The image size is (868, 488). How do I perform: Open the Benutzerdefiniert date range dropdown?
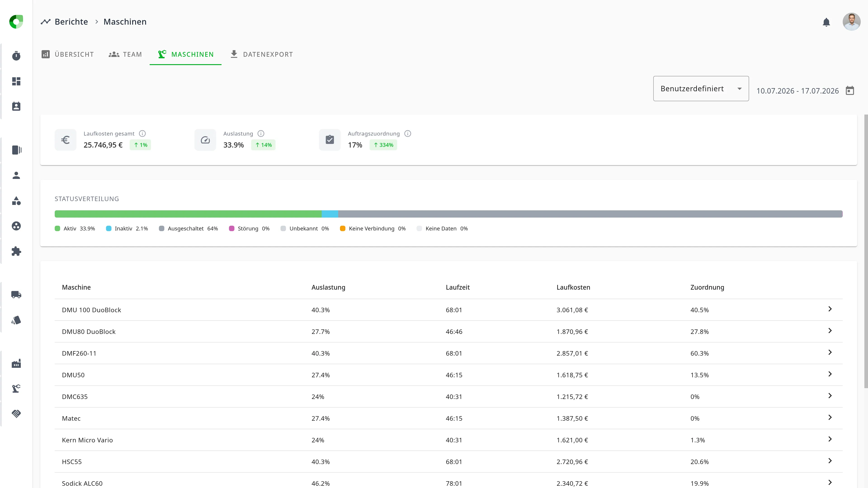point(701,89)
